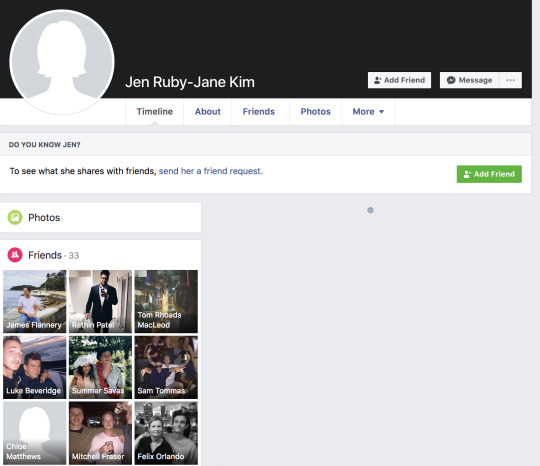Image resolution: width=540 pixels, height=466 pixels.
Task: Open Sam Tommas's friend thumbnail
Action: coord(166,367)
